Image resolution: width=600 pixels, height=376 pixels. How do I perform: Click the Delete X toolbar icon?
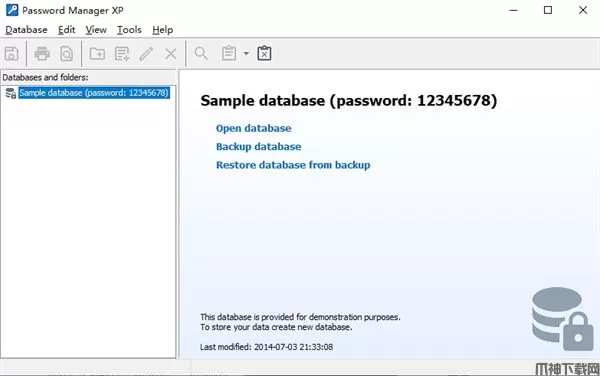[171, 54]
